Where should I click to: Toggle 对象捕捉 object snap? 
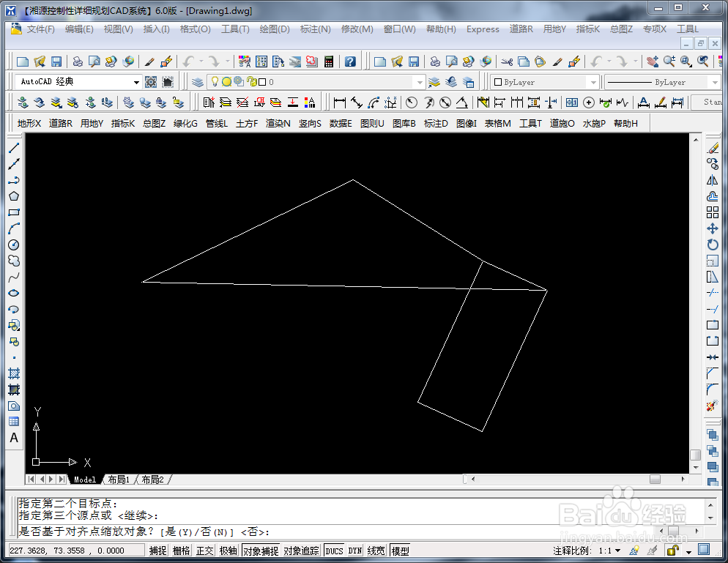[261, 551]
